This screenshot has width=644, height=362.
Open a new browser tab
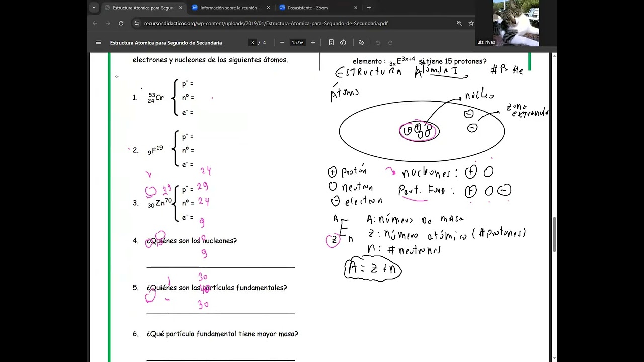369,8
